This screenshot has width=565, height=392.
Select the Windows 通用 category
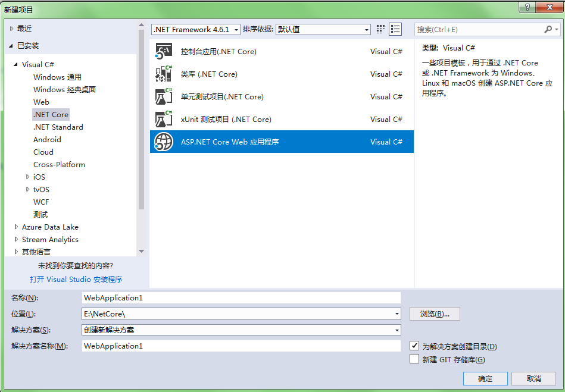tap(57, 77)
